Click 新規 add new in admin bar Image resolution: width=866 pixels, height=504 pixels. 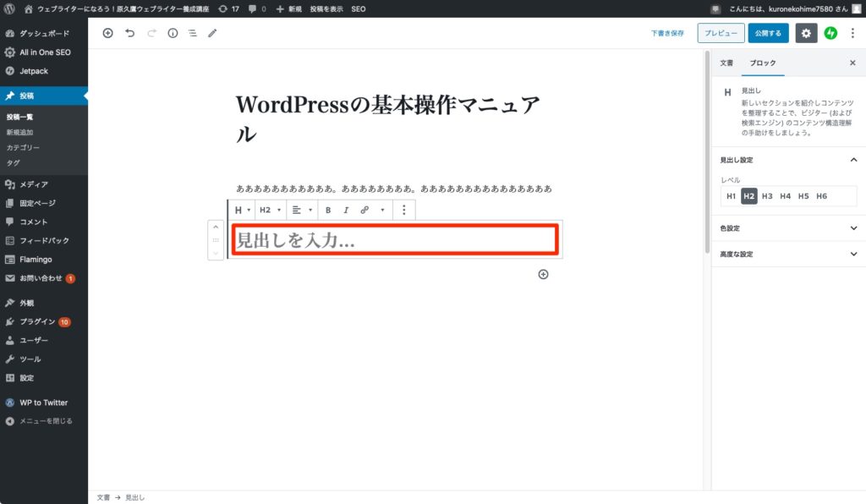(x=289, y=8)
